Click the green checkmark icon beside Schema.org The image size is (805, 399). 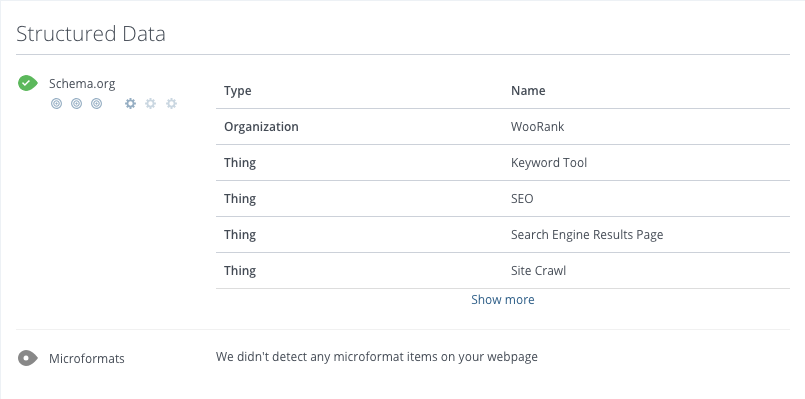[28, 83]
